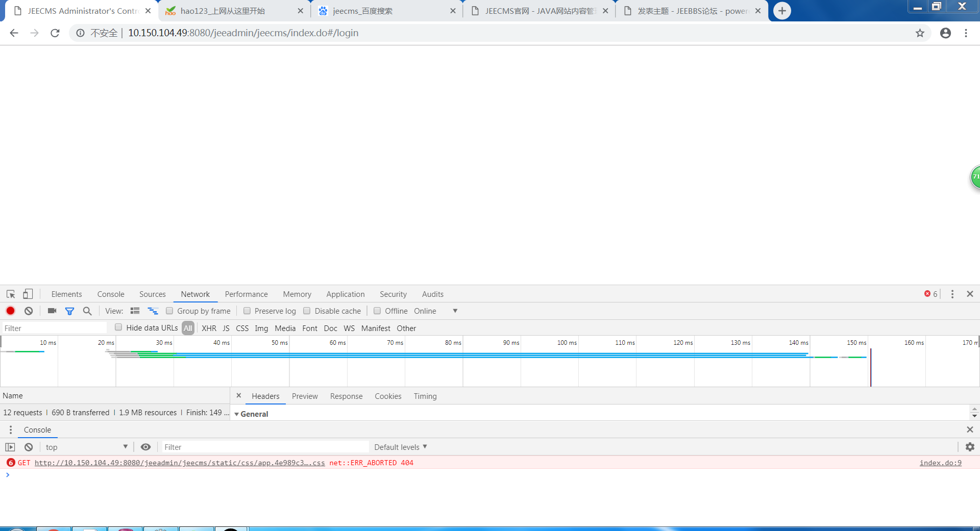Follow the index.do:9 source link

pyautogui.click(x=941, y=463)
